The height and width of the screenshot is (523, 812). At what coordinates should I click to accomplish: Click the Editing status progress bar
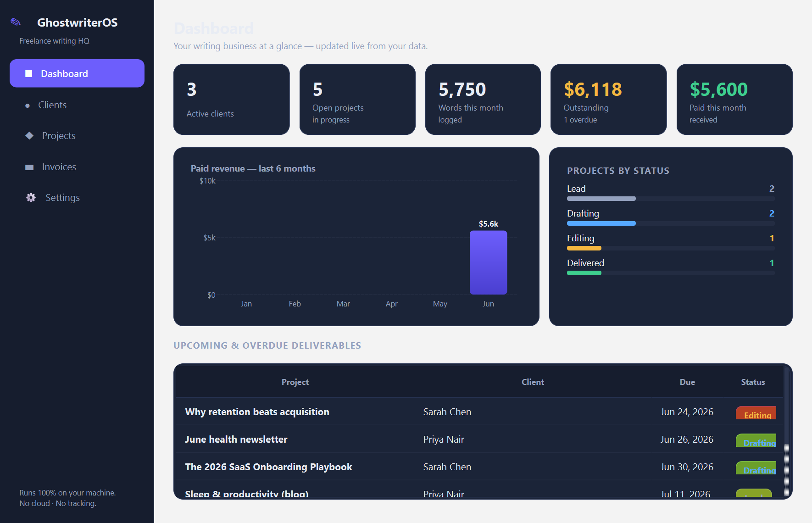pyautogui.click(x=671, y=248)
